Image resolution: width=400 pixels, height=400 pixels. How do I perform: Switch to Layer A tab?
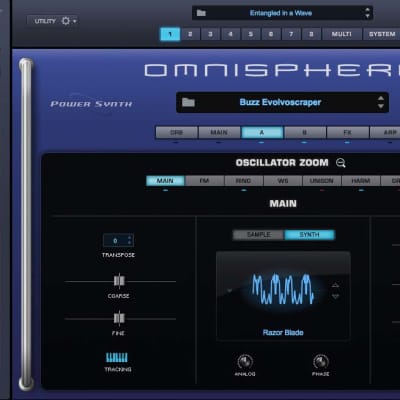click(x=262, y=132)
